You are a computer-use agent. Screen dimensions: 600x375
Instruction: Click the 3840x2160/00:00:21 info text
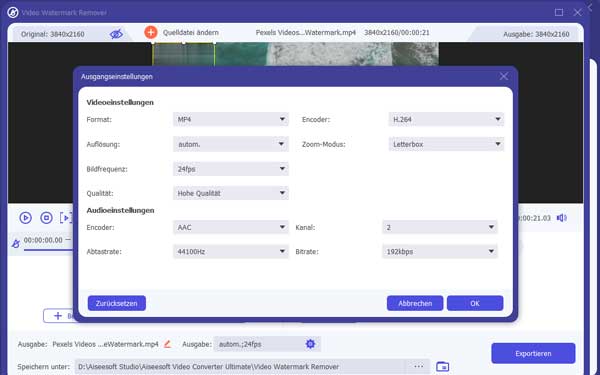pos(397,33)
